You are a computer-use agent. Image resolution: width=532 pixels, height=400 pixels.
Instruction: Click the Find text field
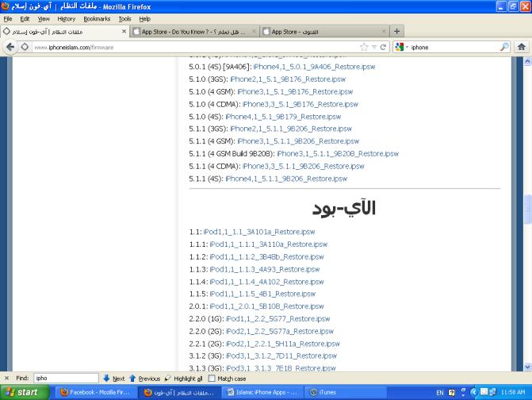click(x=66, y=378)
